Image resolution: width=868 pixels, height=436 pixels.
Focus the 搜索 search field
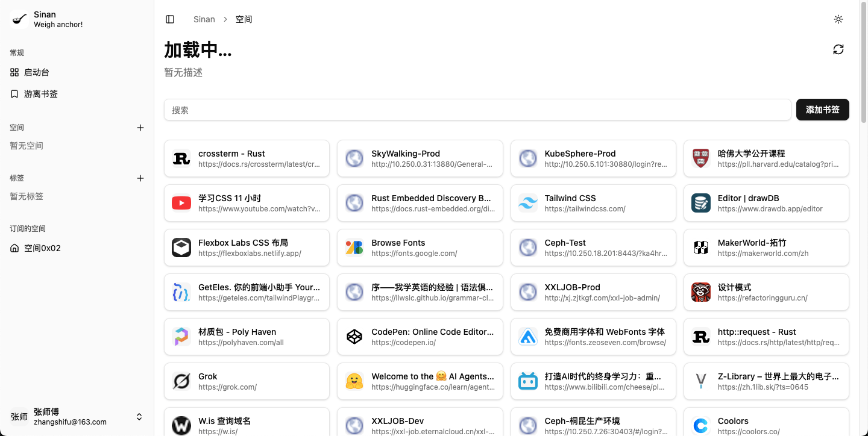coord(477,110)
